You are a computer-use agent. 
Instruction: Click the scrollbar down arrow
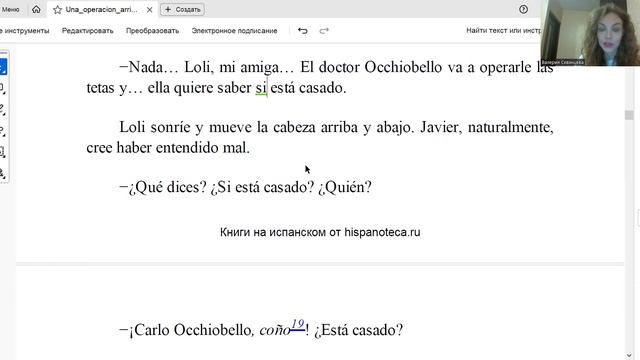629,356
